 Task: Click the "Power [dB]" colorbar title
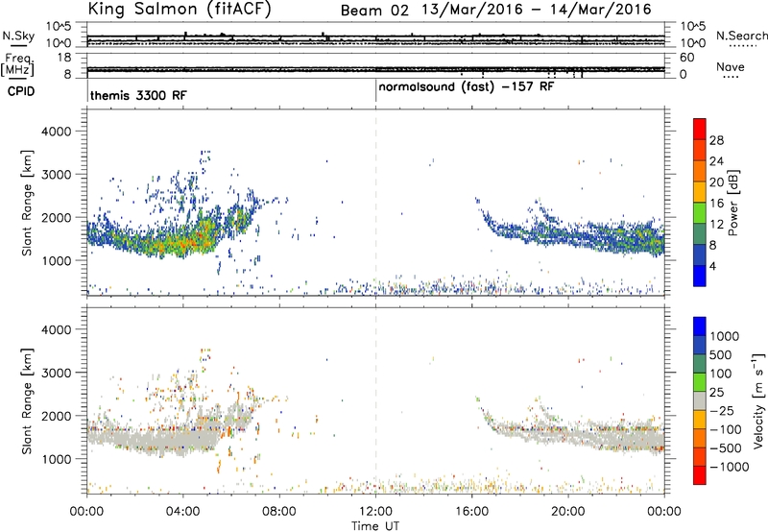732,203
